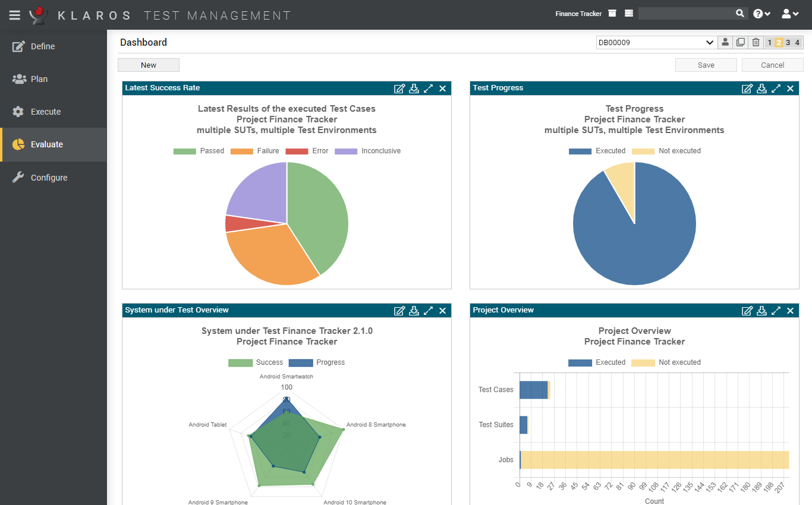Create a new widget with the New button
812x505 pixels.
click(x=148, y=65)
